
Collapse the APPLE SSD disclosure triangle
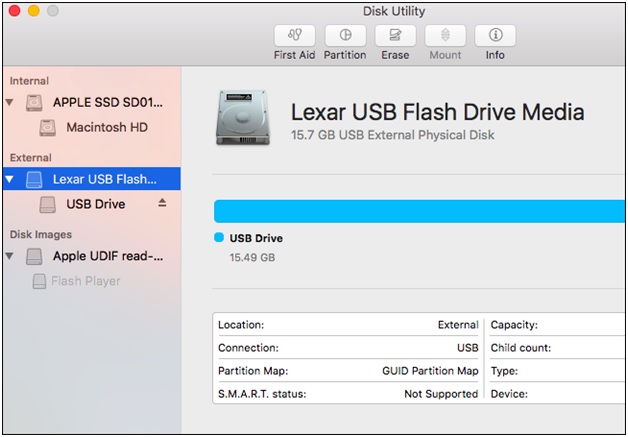point(10,103)
